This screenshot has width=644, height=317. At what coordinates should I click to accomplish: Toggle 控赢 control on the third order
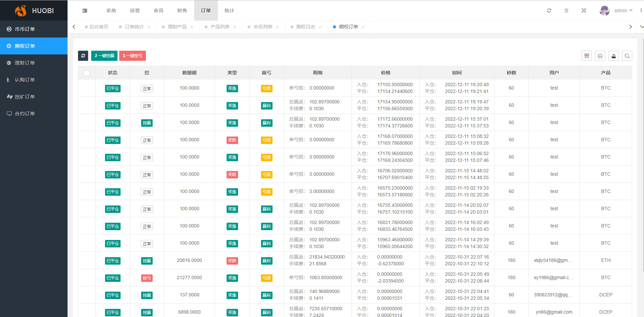pyautogui.click(x=147, y=123)
